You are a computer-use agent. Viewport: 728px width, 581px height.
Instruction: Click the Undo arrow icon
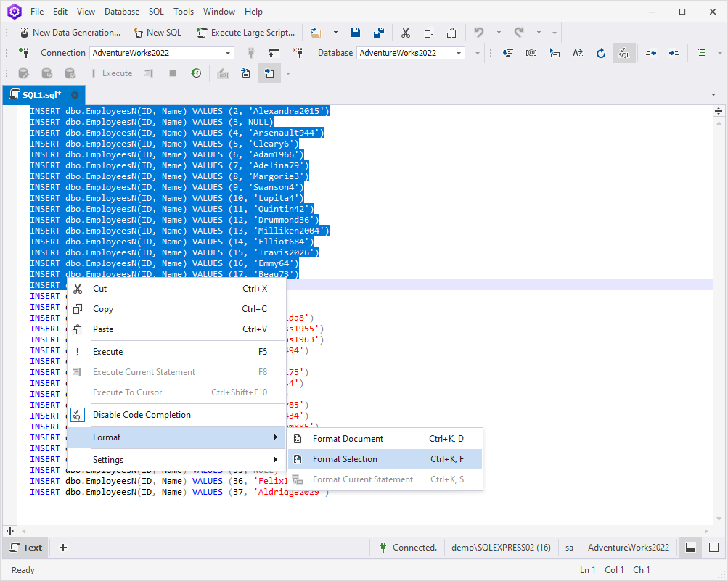pyautogui.click(x=478, y=33)
